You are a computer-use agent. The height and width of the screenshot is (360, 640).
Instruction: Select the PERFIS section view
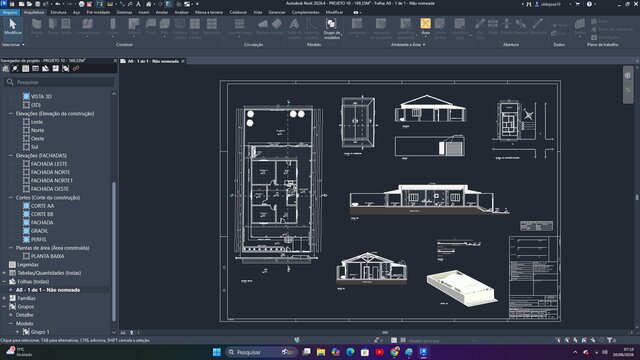pyautogui.click(x=38, y=239)
